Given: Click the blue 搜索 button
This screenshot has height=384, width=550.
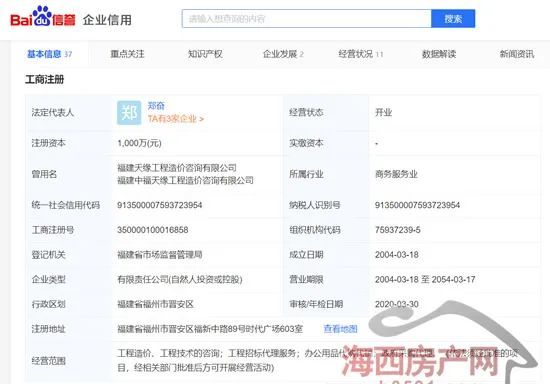Looking at the screenshot, I should (x=453, y=19).
